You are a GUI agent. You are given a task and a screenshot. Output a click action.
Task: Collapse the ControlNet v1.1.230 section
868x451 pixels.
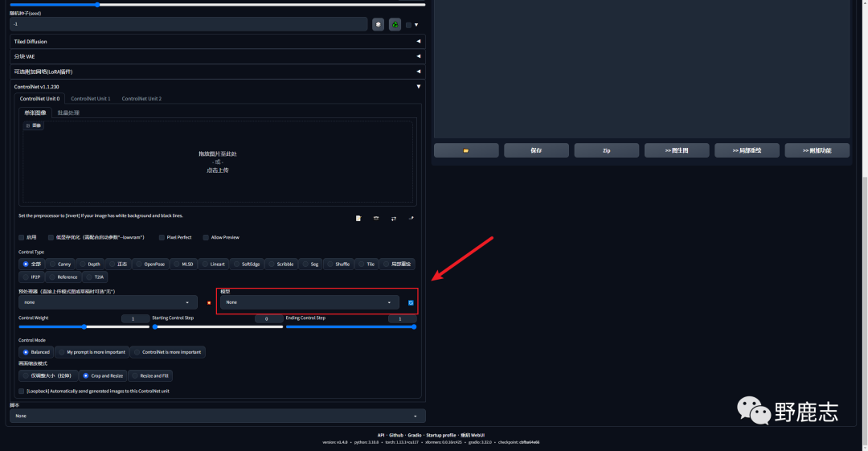pyautogui.click(x=218, y=87)
